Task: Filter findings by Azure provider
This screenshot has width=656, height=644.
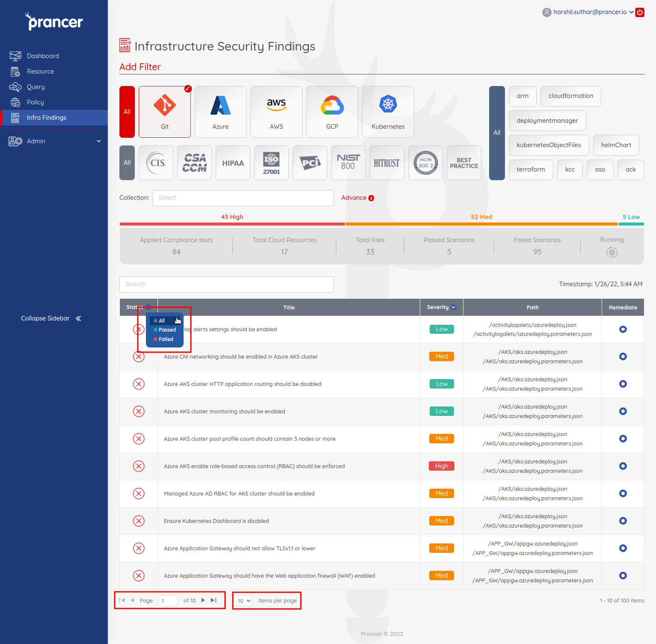Action: [x=220, y=112]
